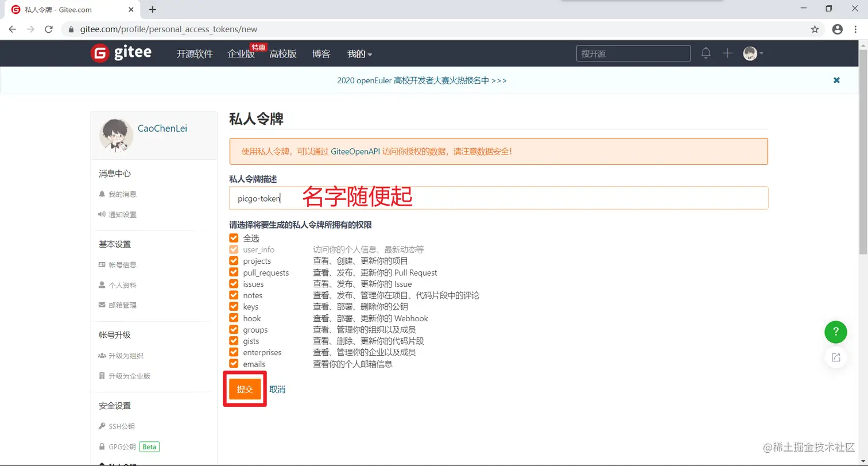Uncheck the emails permission
868x466 pixels.
point(234,364)
